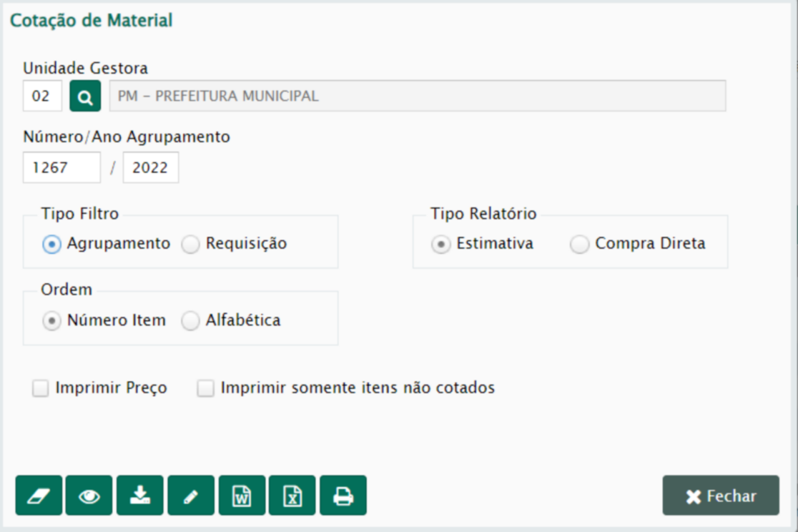Image resolution: width=798 pixels, height=532 pixels.
Task: Choose Compra Direta report type
Action: pyautogui.click(x=580, y=245)
